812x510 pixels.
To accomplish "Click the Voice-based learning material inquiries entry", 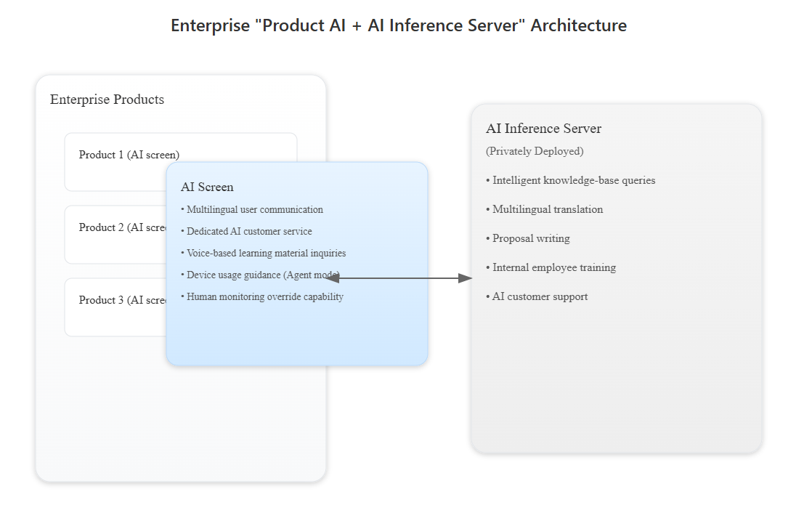I will [x=263, y=253].
